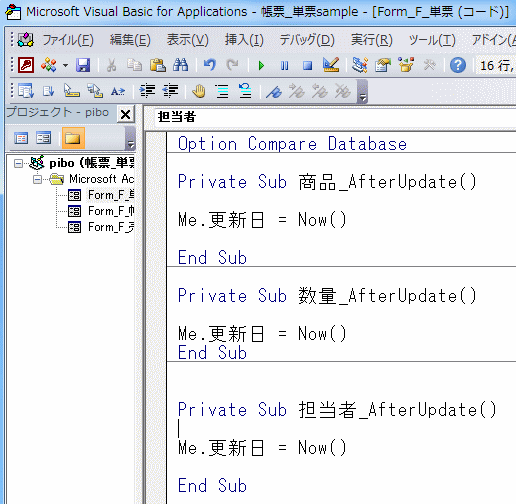516x504 pixels.
Task: Open the Edit toolbar options dropdown
Action: point(363,92)
